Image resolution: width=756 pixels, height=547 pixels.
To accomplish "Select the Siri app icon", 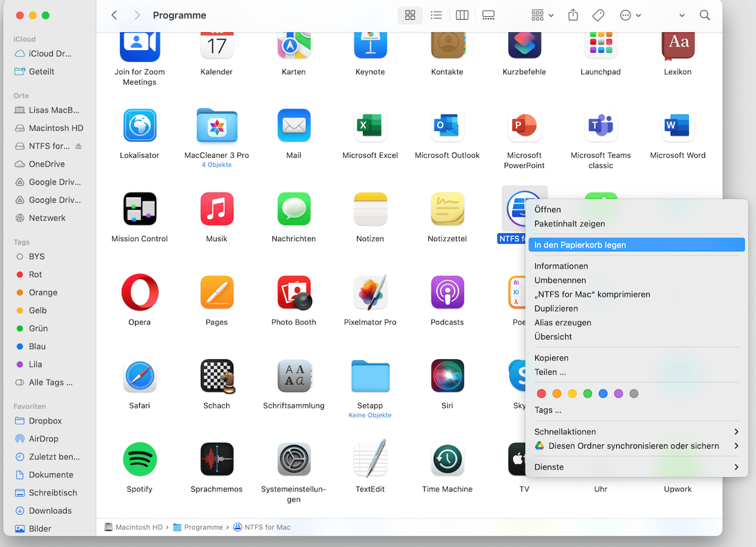I will (447, 376).
